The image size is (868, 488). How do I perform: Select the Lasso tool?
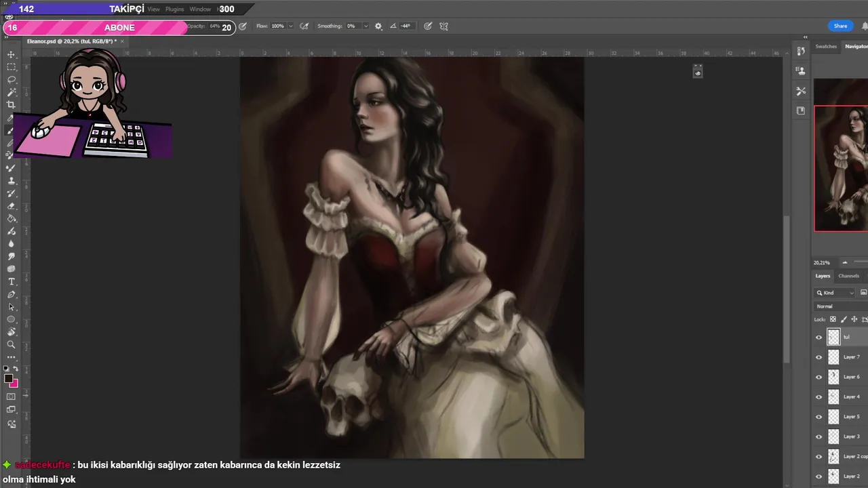[11, 79]
